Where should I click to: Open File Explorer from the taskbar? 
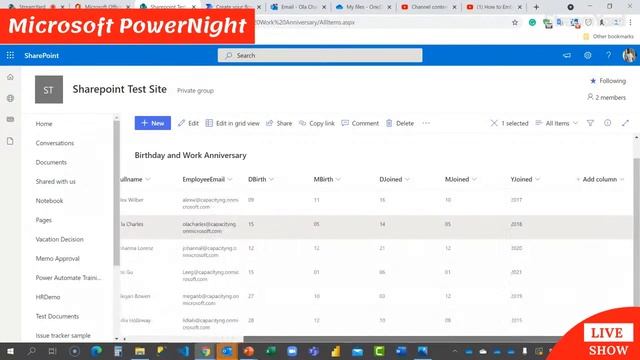coord(140,351)
